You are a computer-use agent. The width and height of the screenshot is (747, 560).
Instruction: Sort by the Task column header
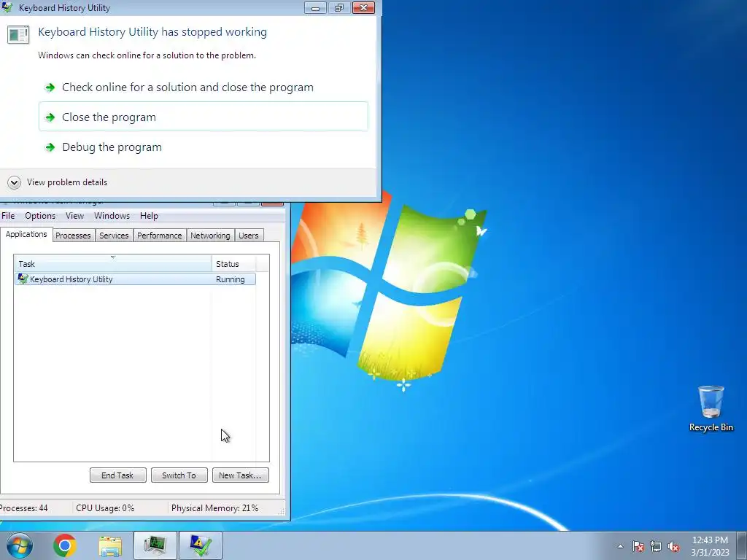[x=113, y=264]
